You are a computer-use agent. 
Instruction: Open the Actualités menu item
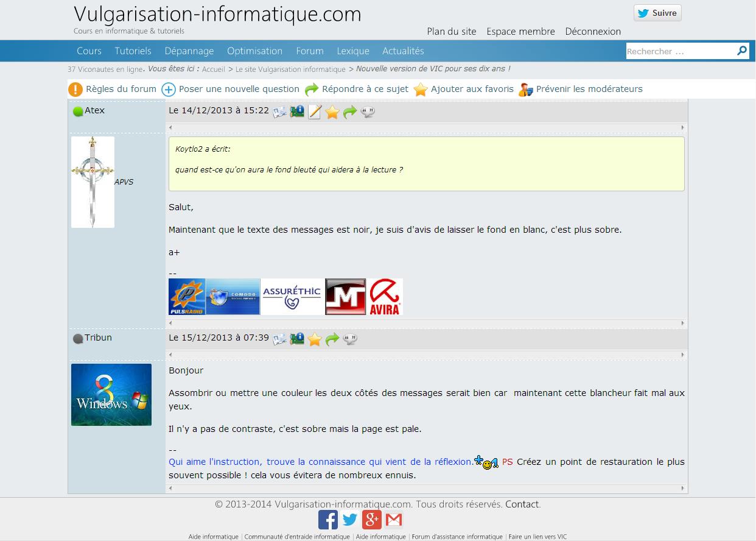click(403, 51)
